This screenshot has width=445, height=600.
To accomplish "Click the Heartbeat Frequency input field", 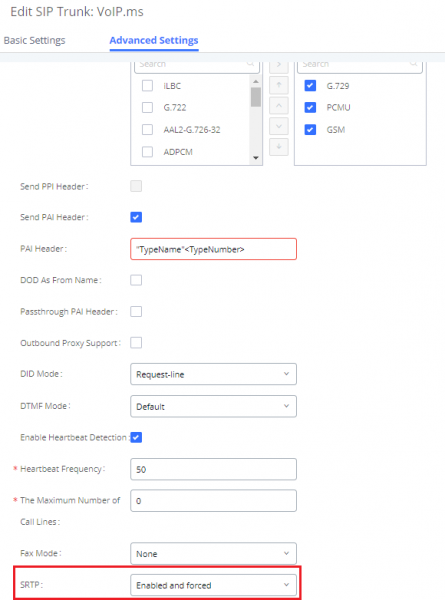I will tap(213, 469).
